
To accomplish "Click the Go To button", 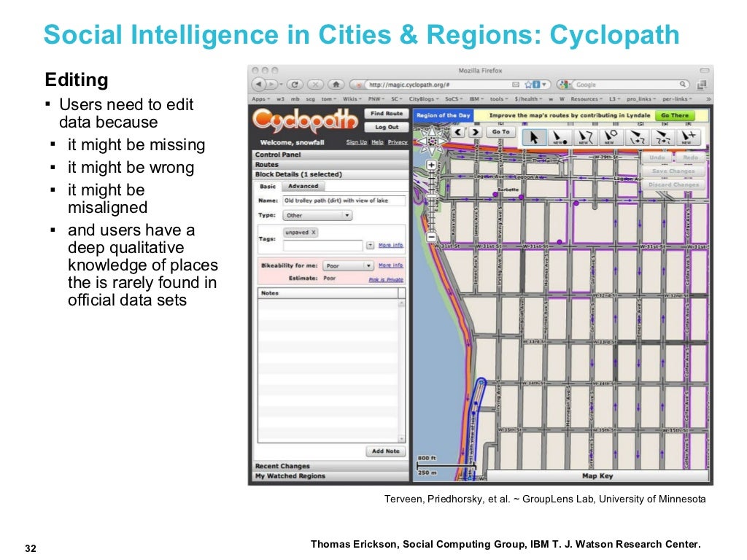I will [x=500, y=132].
